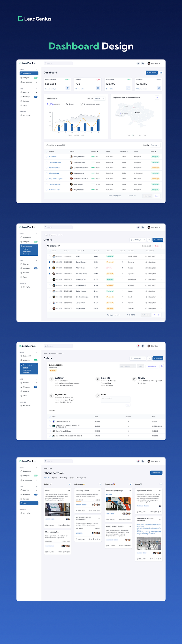Click the 84% progress bar for Lviv Forum
Screen dimensions: 182x644
(93, 157)
